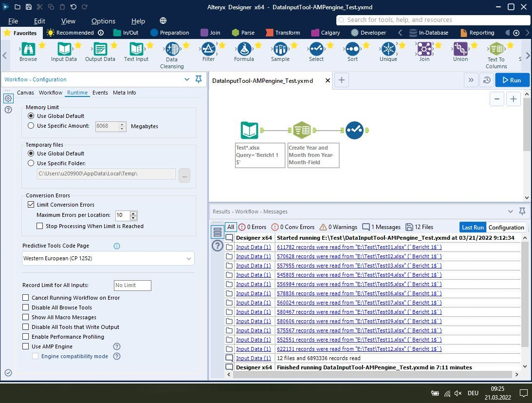Click the Select tool node on canvas

coord(354,130)
